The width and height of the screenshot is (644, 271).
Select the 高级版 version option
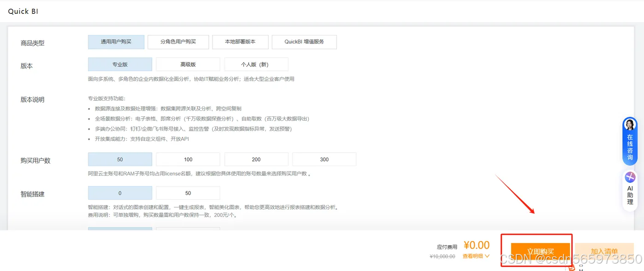tap(188, 64)
